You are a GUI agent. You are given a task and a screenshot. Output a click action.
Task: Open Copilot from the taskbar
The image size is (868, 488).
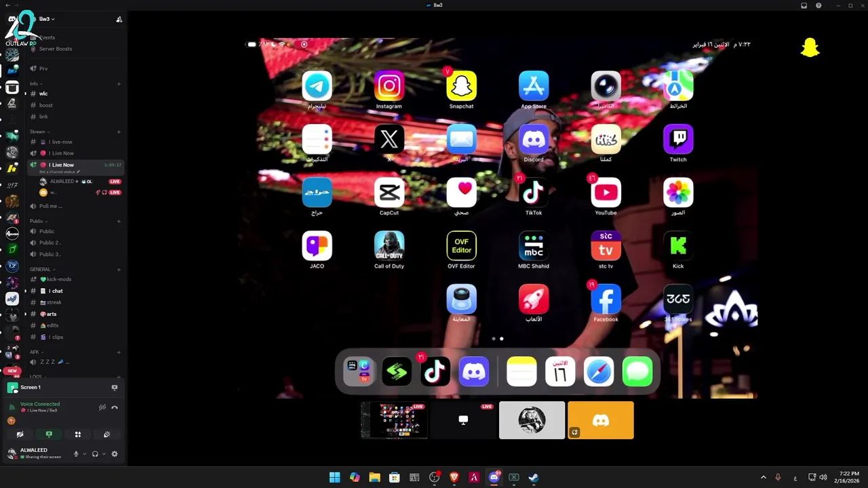pos(355,477)
